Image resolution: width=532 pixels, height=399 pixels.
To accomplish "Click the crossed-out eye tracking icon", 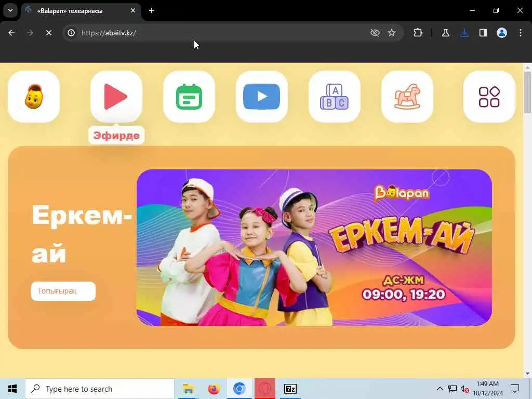I will tap(375, 33).
